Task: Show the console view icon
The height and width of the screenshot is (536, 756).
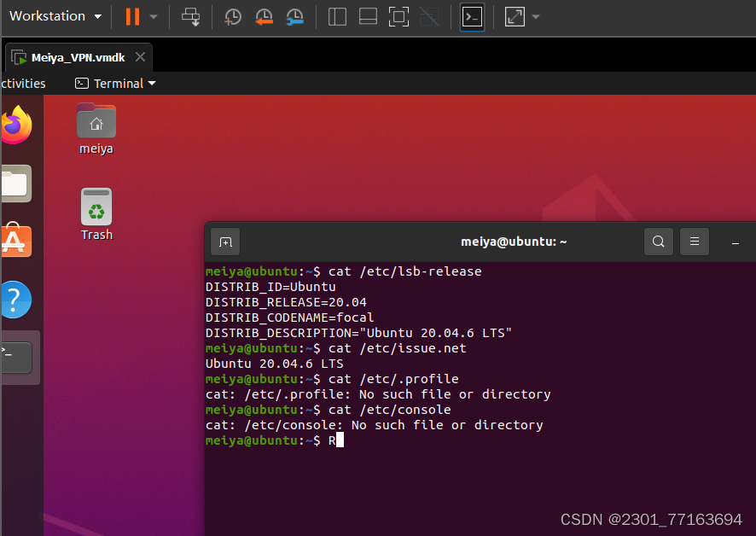Action: click(472, 17)
